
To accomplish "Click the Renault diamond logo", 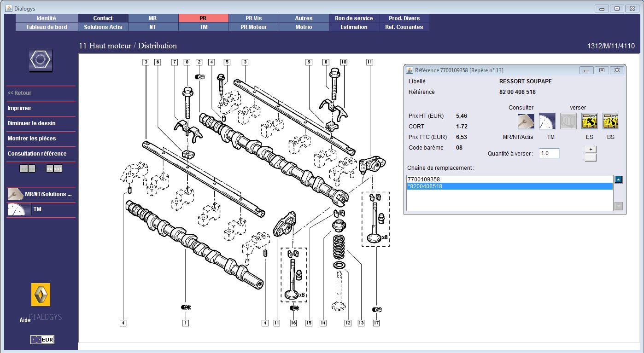I will coord(41,295).
